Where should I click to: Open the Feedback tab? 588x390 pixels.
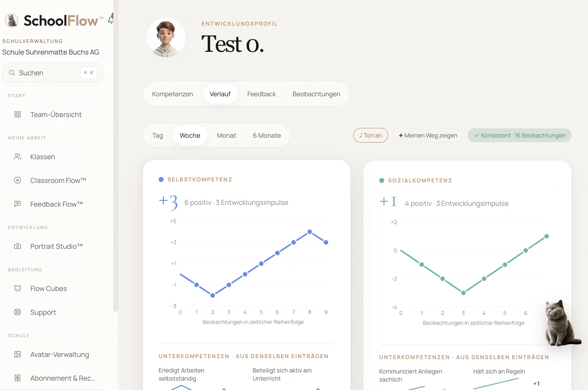(x=261, y=94)
